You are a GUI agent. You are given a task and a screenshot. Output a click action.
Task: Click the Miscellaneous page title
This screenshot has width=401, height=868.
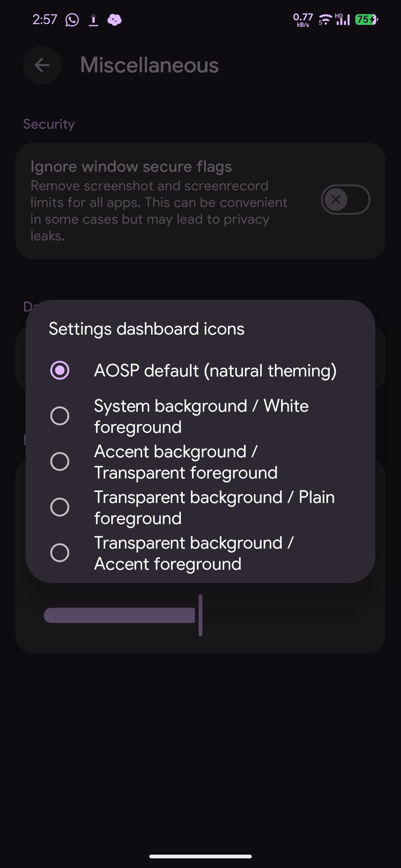coord(149,65)
